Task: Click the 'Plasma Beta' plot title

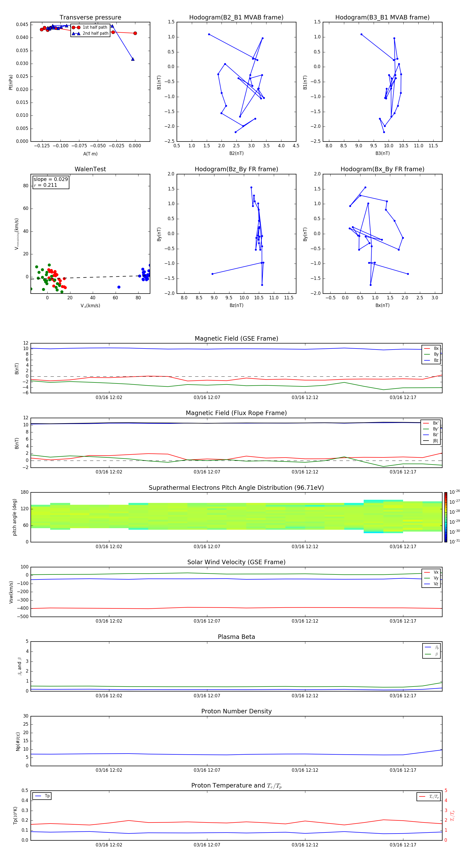Action: click(x=236, y=637)
